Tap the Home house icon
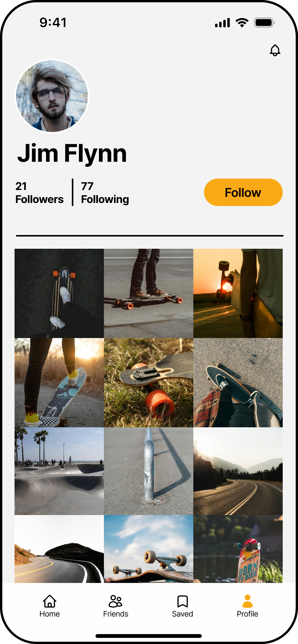298x644 pixels. click(50, 601)
